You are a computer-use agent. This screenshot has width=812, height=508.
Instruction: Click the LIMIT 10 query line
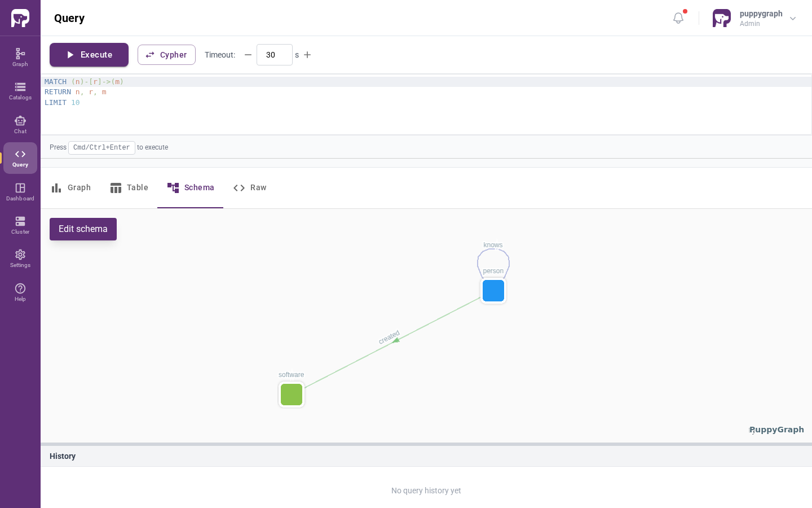coord(62,103)
